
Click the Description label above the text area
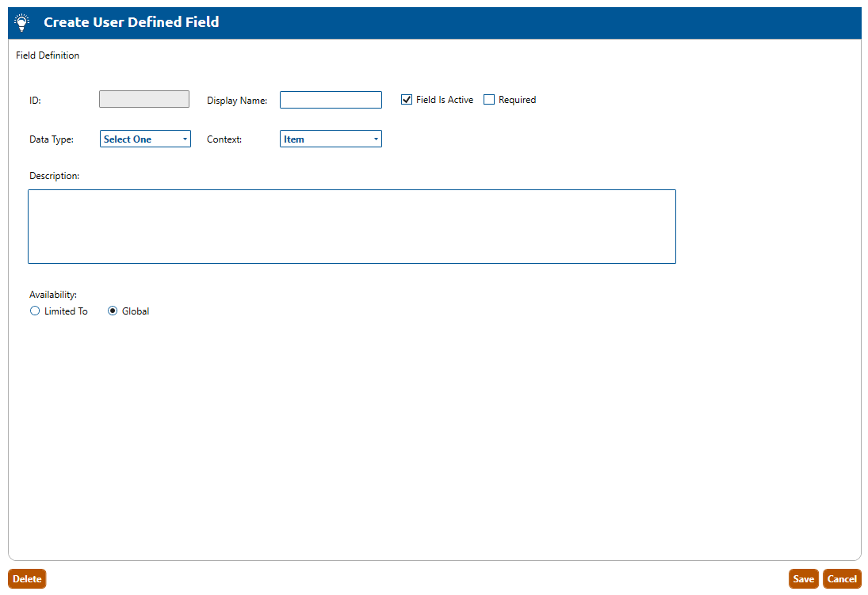tap(54, 176)
